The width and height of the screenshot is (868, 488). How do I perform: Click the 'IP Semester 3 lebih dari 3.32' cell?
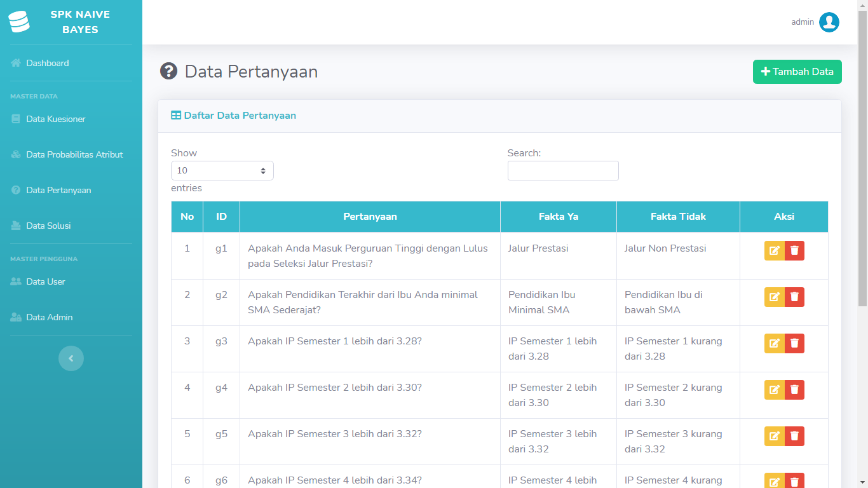(559, 442)
